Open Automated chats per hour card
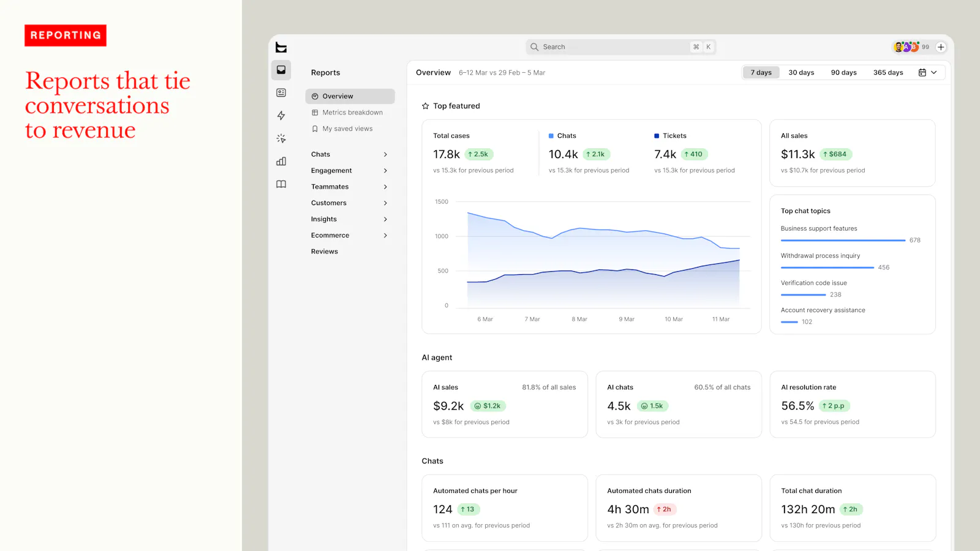Image resolution: width=980 pixels, height=551 pixels. click(x=505, y=508)
